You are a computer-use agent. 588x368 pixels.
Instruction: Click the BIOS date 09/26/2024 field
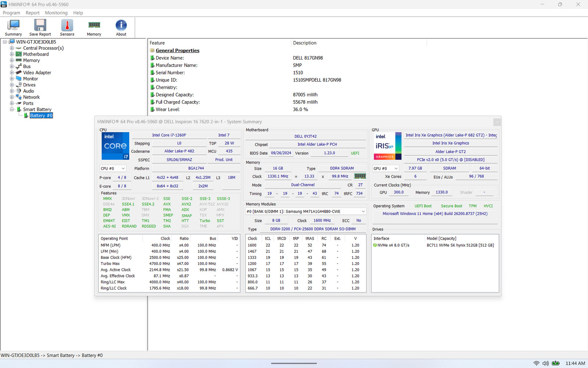click(x=281, y=153)
